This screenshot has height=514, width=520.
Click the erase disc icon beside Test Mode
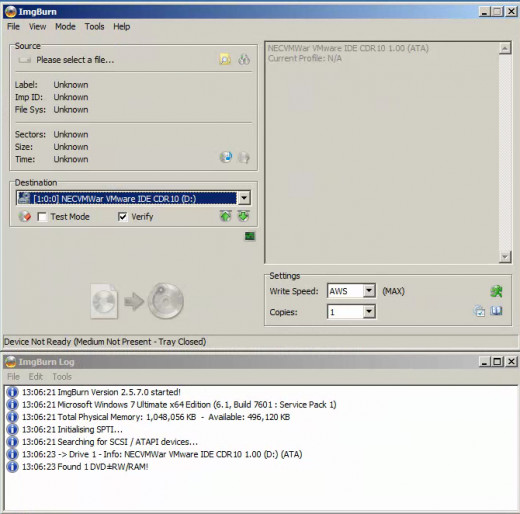pos(25,217)
